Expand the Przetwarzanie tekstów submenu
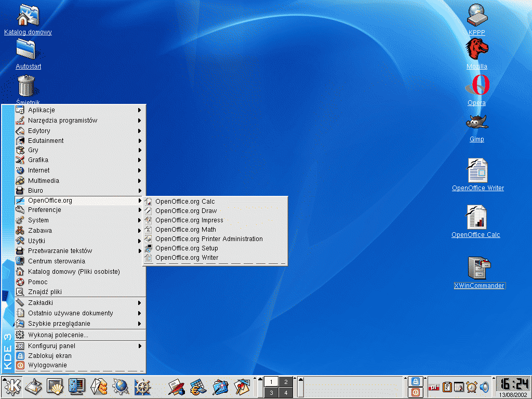Viewport: 532px width, 399px height. point(80,251)
